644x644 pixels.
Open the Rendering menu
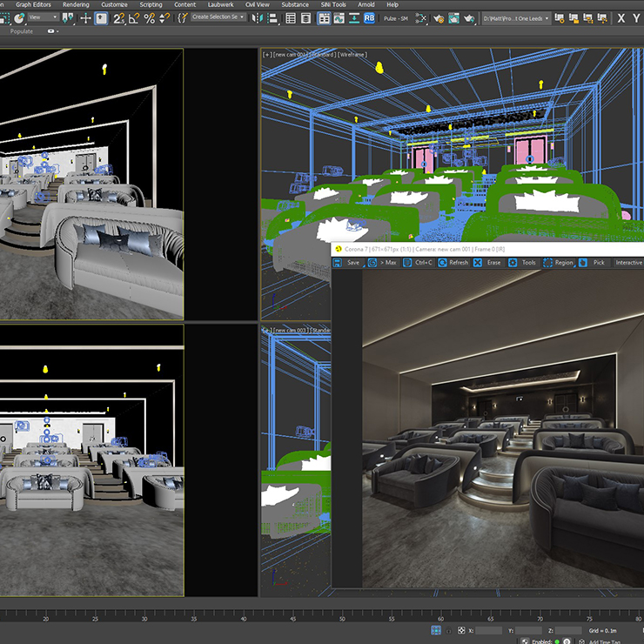coord(76,4)
